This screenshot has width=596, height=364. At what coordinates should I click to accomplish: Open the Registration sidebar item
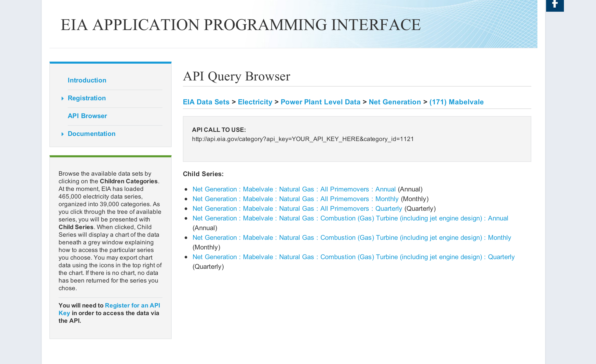tap(87, 98)
